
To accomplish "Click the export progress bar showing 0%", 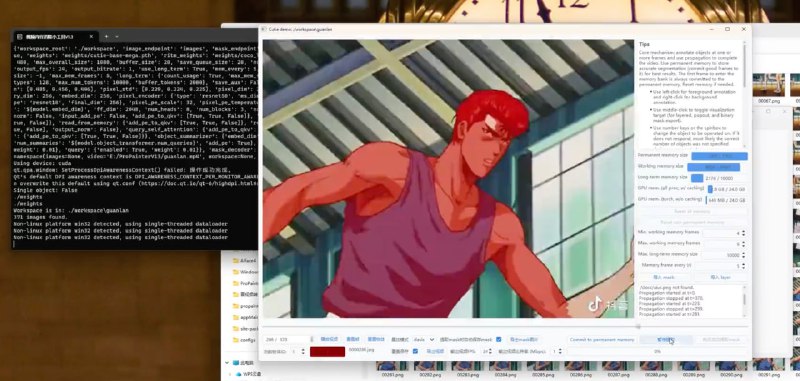I will click(x=657, y=351).
